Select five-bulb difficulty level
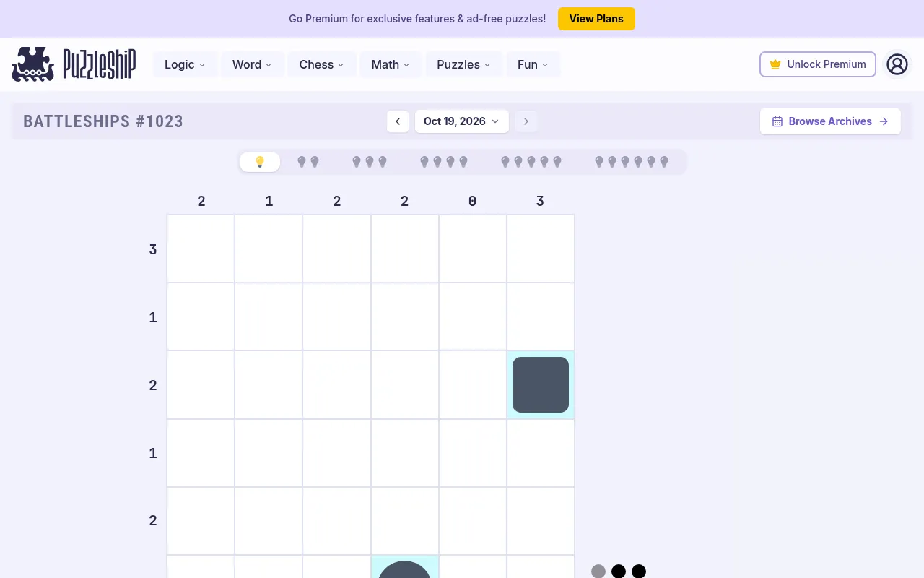 pyautogui.click(x=531, y=162)
